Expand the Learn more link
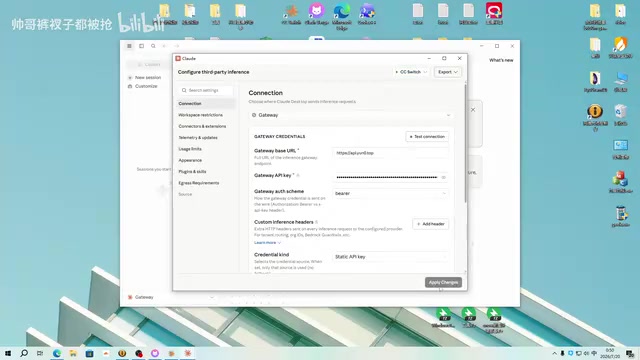This screenshot has width=640, height=360. tap(267, 242)
